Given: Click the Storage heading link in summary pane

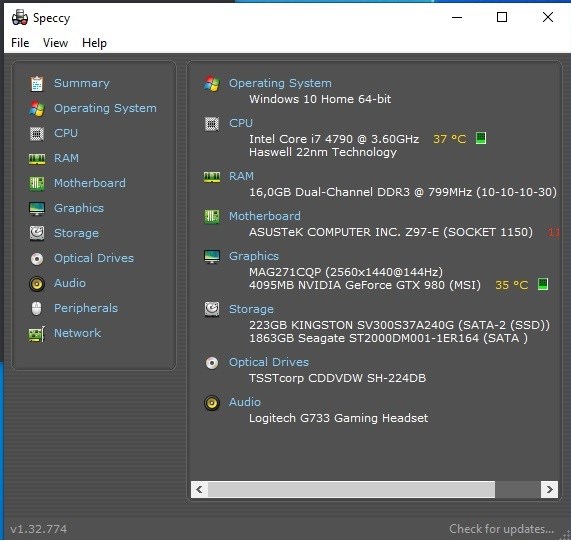Looking at the screenshot, I should (x=251, y=309).
